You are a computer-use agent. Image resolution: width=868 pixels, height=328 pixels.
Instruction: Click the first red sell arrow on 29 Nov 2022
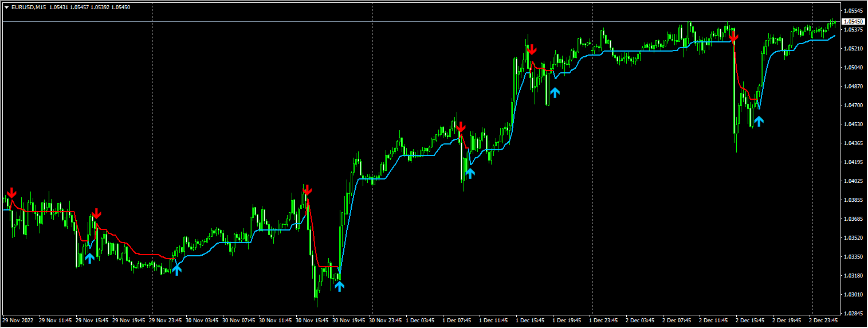pos(11,193)
